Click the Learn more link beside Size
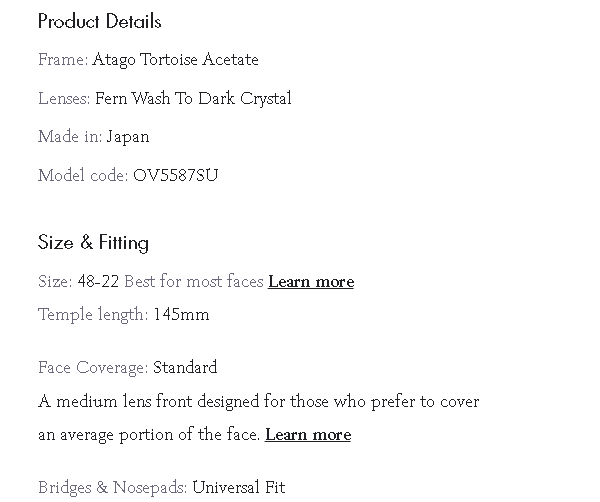 (x=311, y=282)
